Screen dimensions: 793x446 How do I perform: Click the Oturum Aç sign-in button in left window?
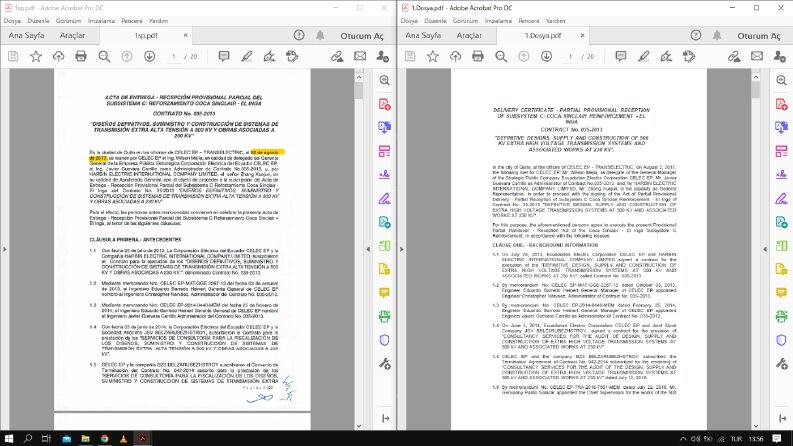pos(362,36)
